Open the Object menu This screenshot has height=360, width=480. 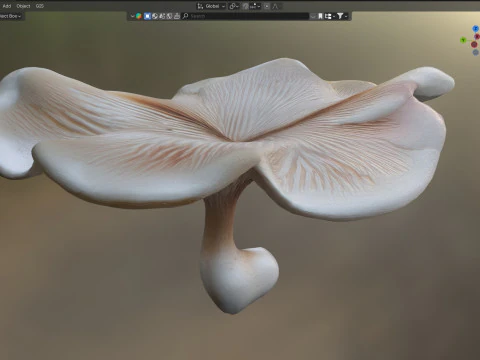[23, 6]
